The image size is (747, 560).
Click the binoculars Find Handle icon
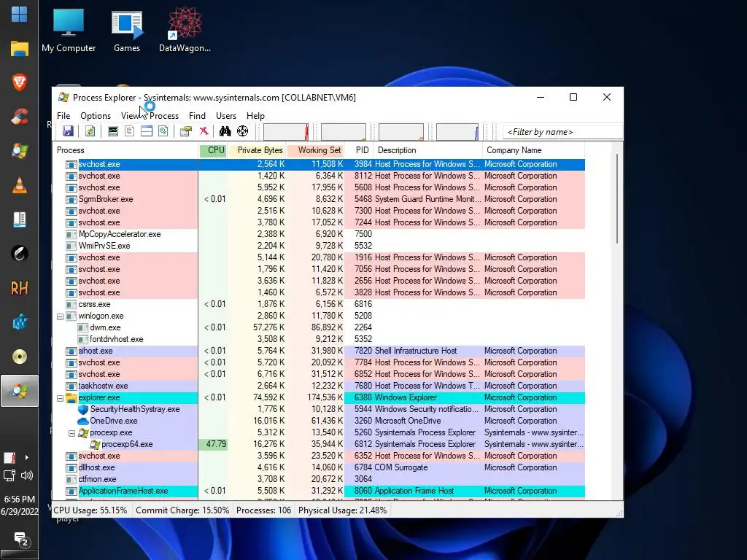[225, 131]
